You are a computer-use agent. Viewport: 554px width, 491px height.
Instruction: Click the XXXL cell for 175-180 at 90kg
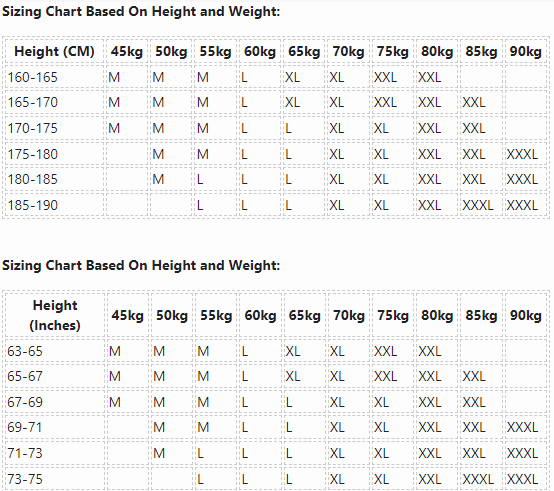[x=522, y=154]
